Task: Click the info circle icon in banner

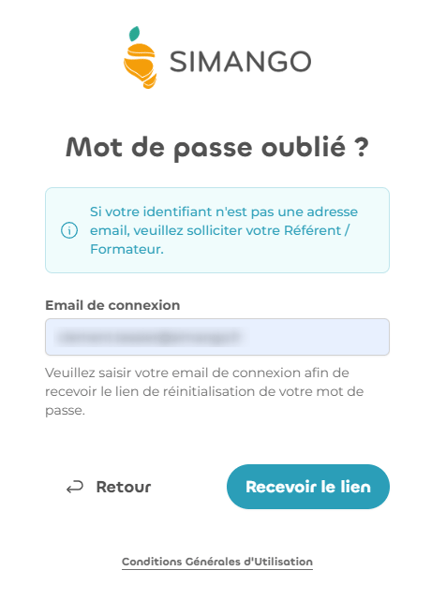Action: click(x=69, y=230)
